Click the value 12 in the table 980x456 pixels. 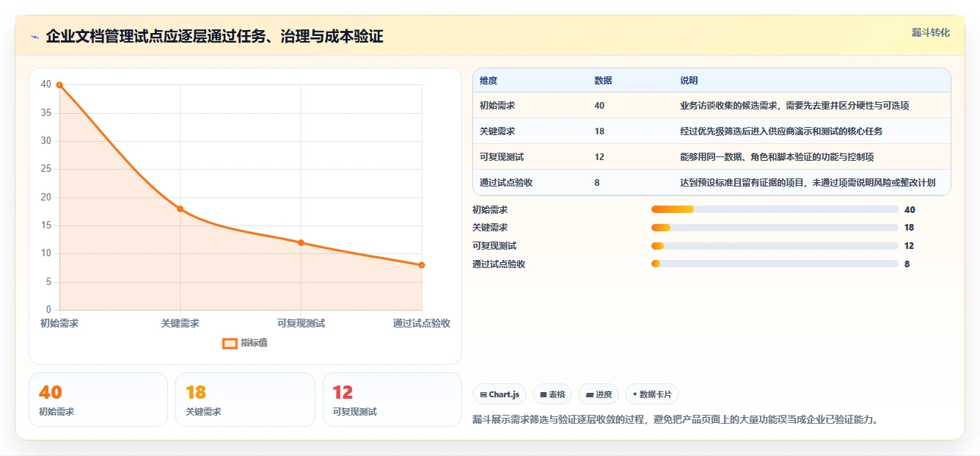[599, 157]
